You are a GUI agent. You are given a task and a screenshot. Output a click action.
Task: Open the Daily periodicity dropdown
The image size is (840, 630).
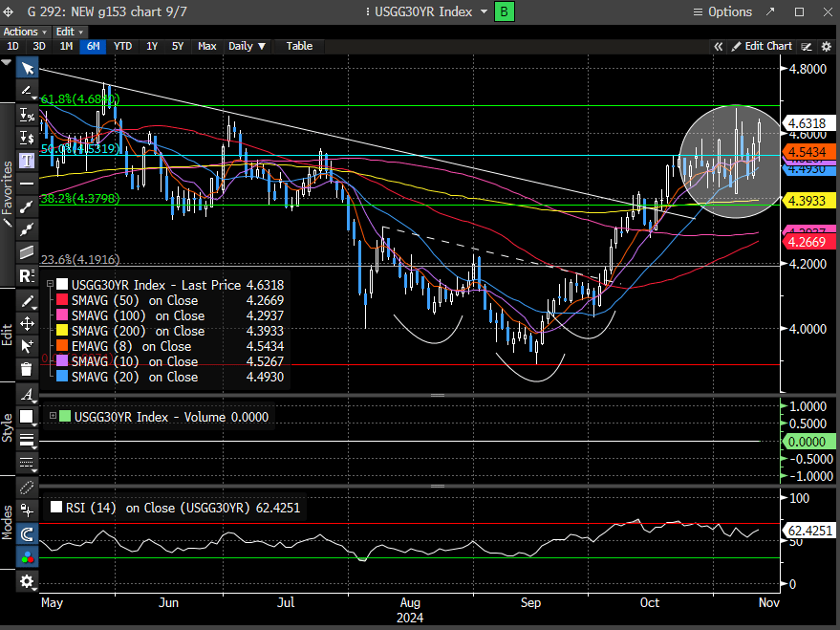pos(248,46)
